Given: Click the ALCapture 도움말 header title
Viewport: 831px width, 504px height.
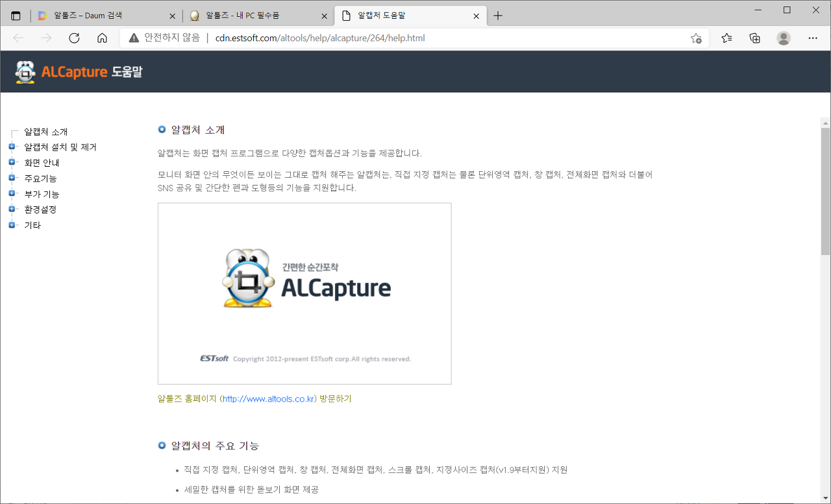Looking at the screenshot, I should pyautogui.click(x=92, y=72).
